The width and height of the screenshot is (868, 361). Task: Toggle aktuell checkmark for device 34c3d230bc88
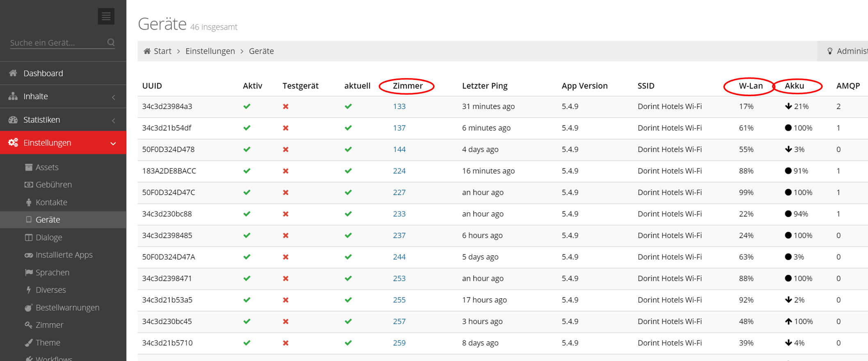point(348,214)
